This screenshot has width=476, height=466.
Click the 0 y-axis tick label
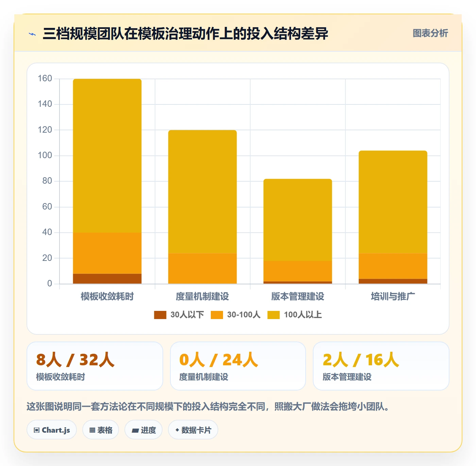pos(50,283)
